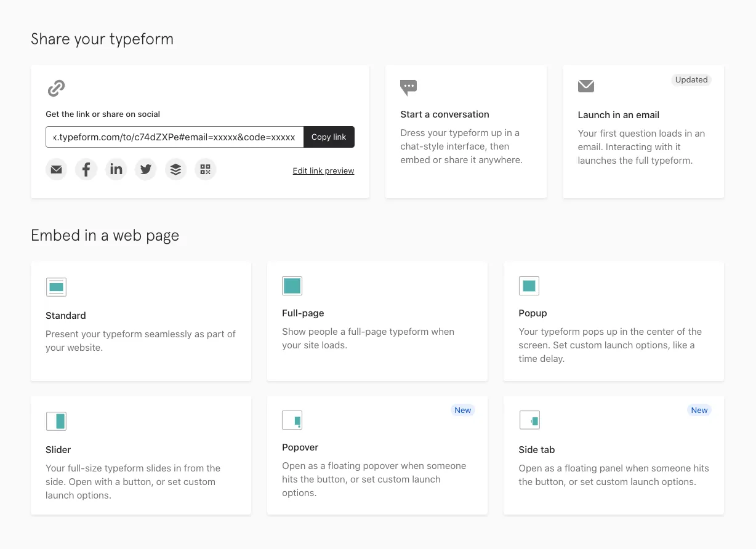Select the Standard embed icon
The width and height of the screenshot is (756, 549).
[x=56, y=287]
